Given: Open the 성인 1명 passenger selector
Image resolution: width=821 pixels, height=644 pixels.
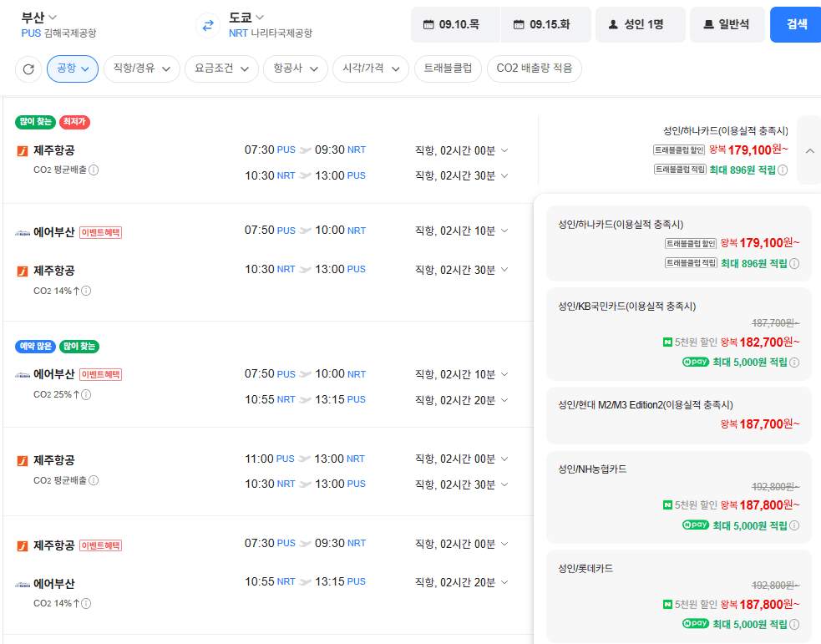Looking at the screenshot, I should [641, 24].
